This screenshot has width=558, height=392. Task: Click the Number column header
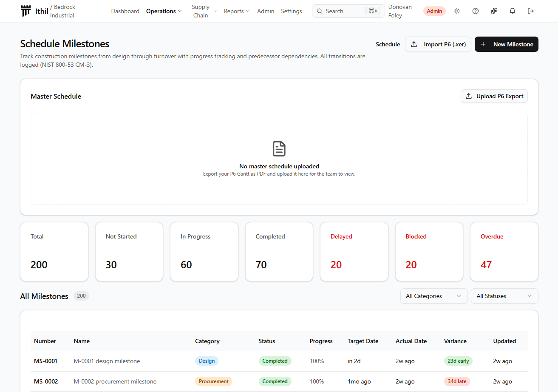[45, 341]
